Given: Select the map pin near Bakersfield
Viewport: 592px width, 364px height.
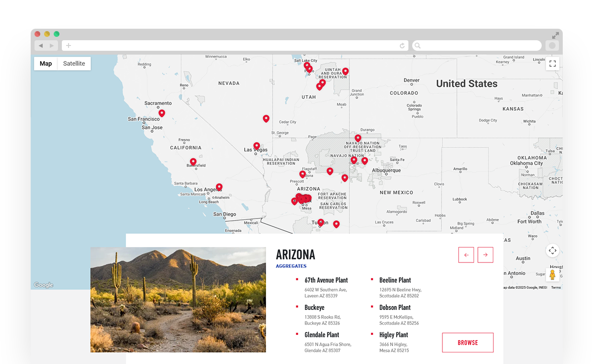Looking at the screenshot, I should [193, 162].
